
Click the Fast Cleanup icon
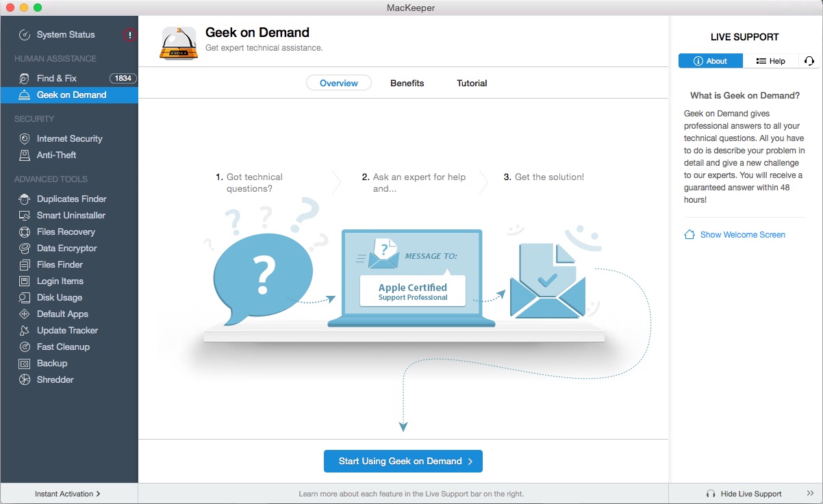[x=25, y=347]
